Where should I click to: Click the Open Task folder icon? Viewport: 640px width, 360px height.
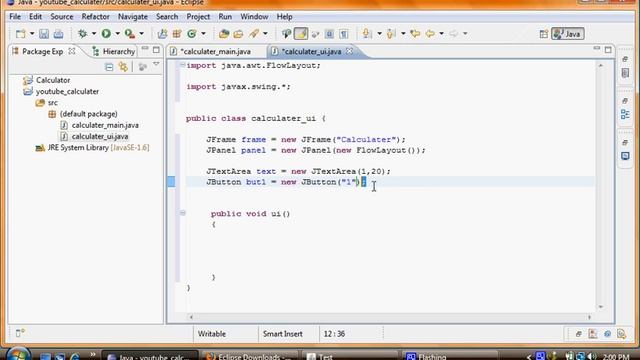pyautogui.click(x=238, y=34)
